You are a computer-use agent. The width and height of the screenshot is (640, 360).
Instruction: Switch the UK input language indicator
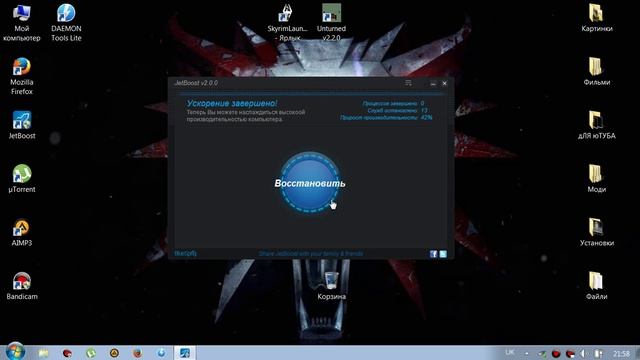(509, 352)
